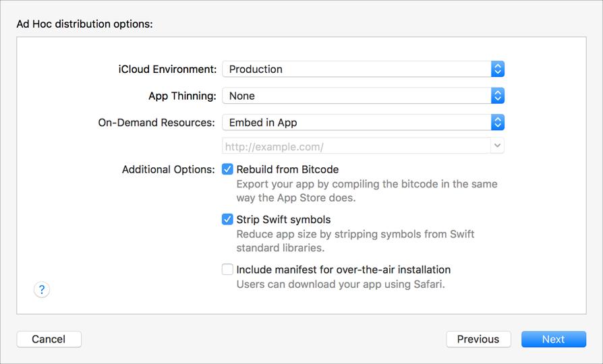Click the 'Rebuild from Bitcode' label text
603x364 pixels.
point(287,169)
